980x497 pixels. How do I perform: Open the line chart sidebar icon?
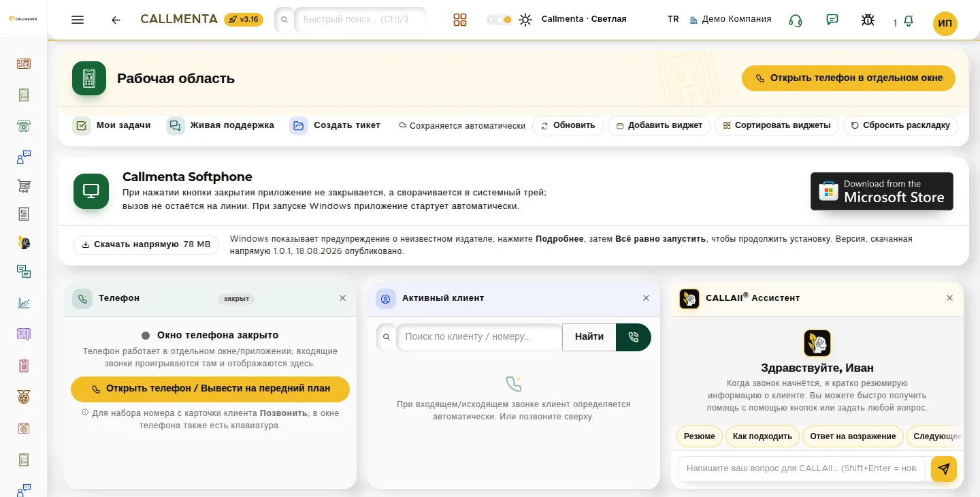coord(24,303)
